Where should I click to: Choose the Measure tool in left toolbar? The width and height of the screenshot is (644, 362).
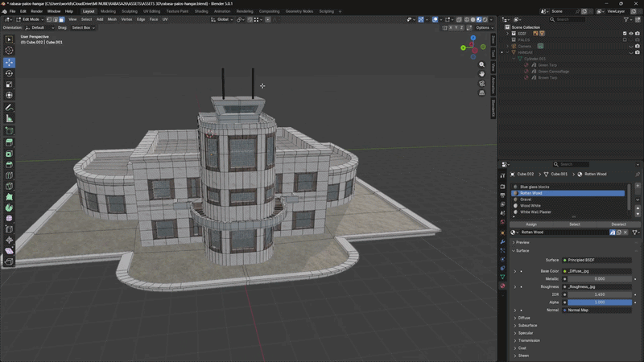point(9,118)
